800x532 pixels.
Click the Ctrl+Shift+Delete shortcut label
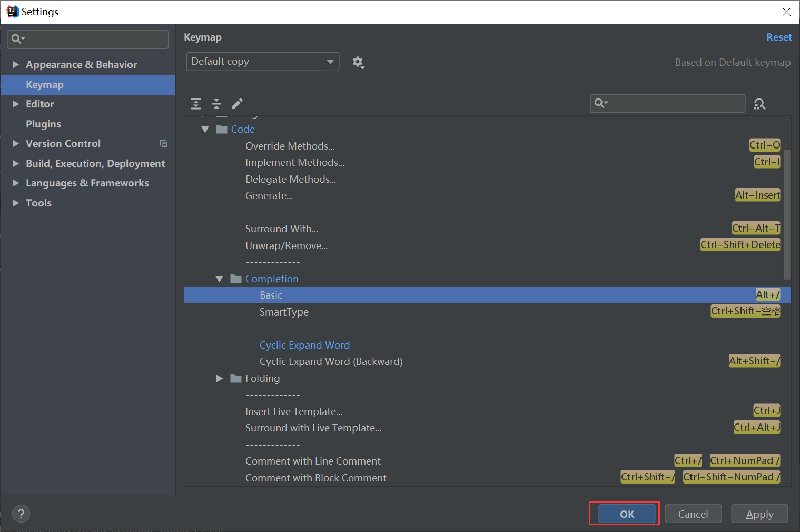pyautogui.click(x=740, y=244)
